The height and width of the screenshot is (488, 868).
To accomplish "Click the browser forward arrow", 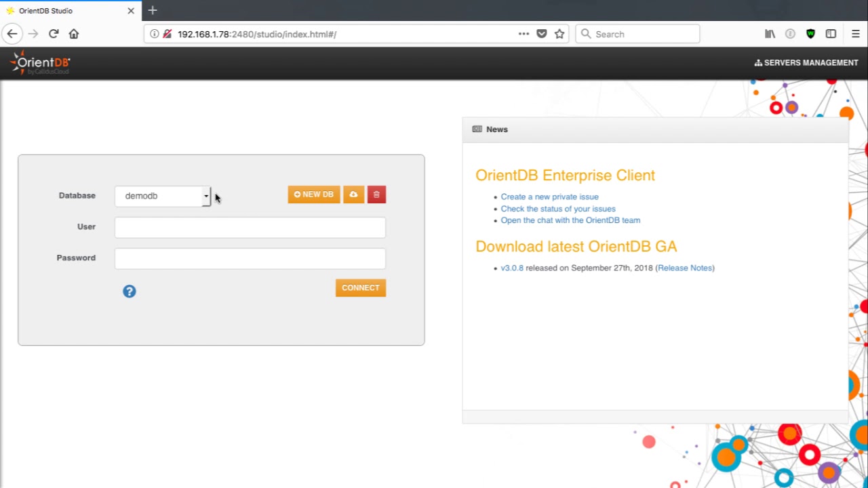I will (x=33, y=34).
